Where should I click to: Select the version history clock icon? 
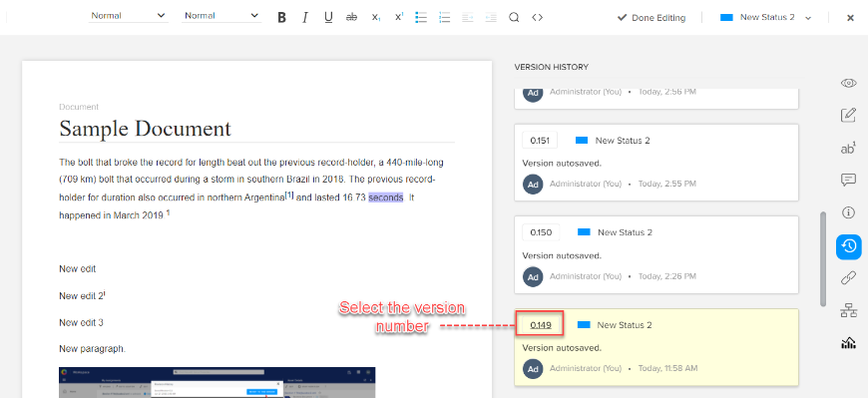pos(849,246)
